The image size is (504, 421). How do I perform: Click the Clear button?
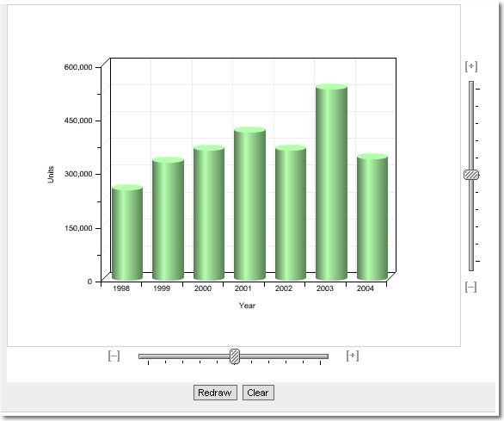(258, 393)
